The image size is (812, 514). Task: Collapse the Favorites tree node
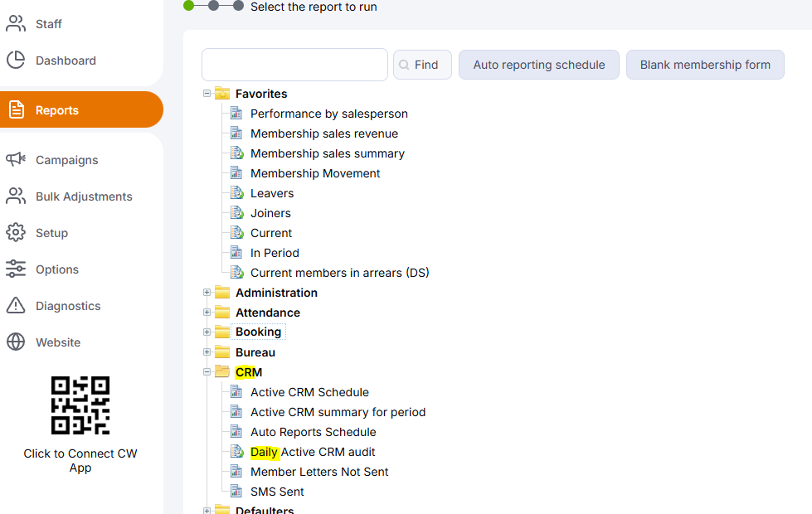[x=207, y=93]
